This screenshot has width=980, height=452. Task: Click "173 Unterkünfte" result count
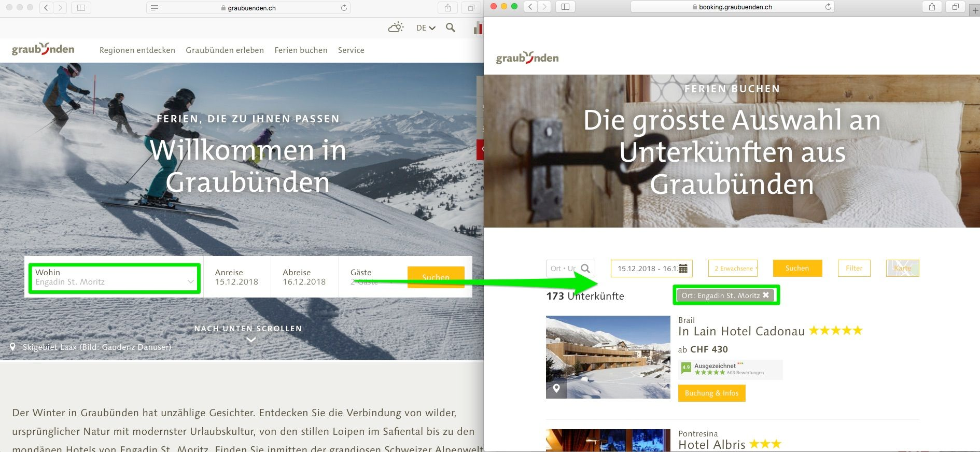tap(585, 296)
